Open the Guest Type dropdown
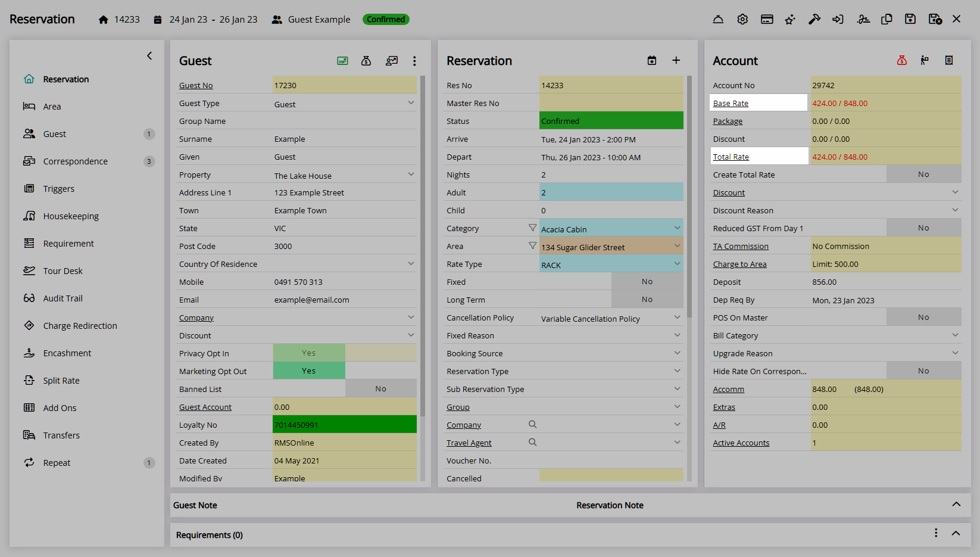 (411, 103)
